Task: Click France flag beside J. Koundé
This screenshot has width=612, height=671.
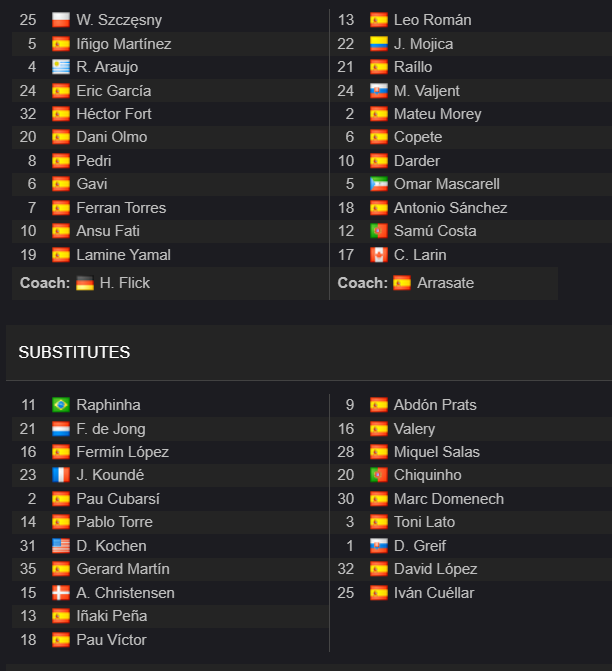Action: 61,475
